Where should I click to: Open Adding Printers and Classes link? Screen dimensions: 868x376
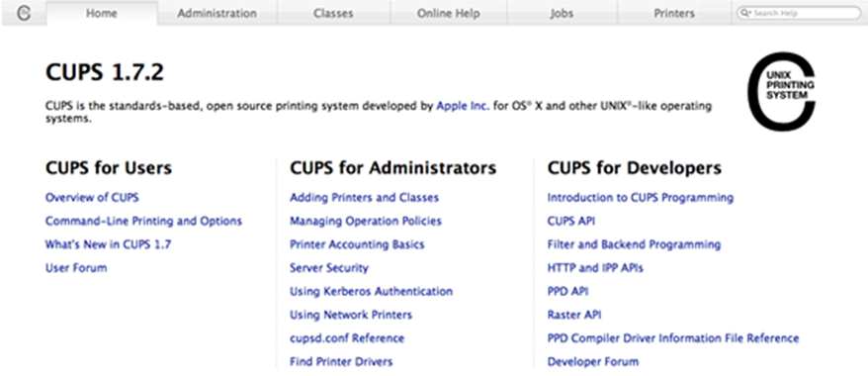(364, 197)
